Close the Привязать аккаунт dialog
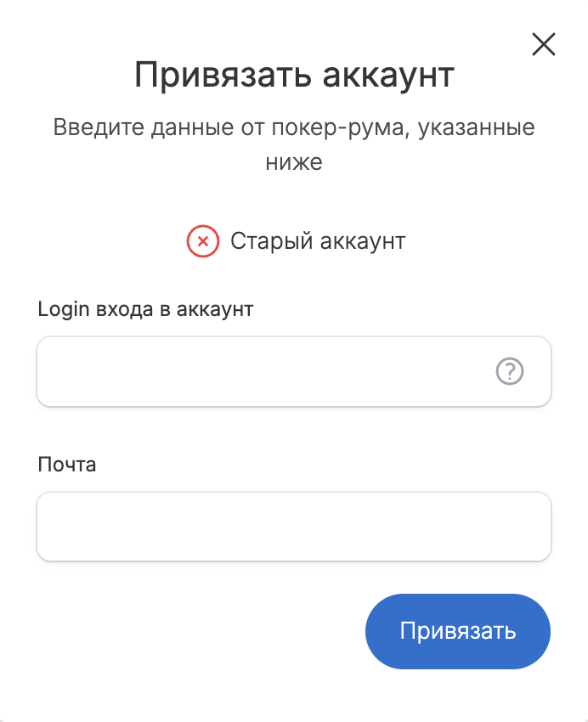The width and height of the screenshot is (588, 722). (543, 44)
